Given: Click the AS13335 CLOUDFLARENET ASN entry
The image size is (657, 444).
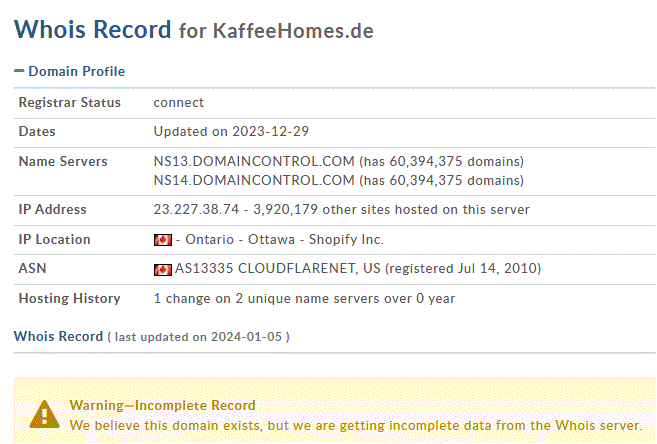Looking at the screenshot, I should 277,268.
